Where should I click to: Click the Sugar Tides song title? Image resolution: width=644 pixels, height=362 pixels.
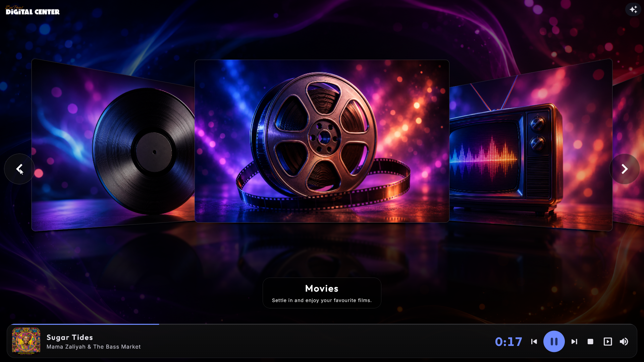(70, 338)
